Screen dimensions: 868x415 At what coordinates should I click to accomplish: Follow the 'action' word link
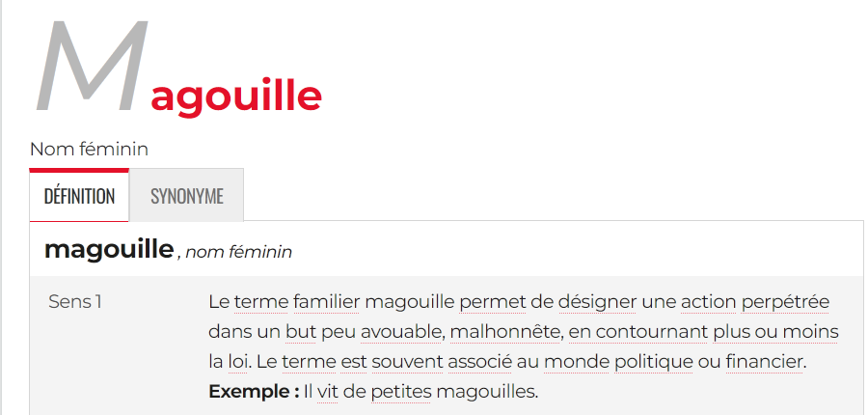pos(708,302)
